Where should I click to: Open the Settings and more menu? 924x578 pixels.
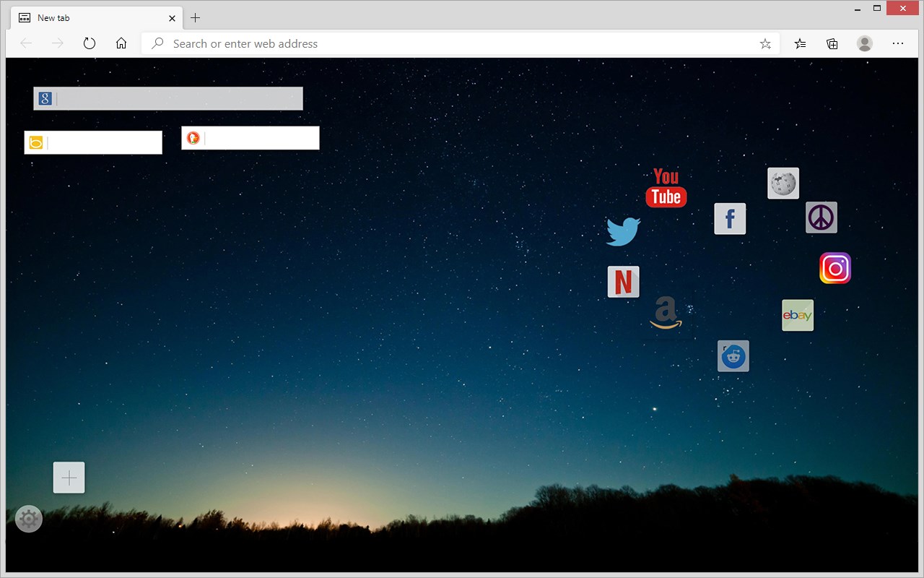click(898, 43)
